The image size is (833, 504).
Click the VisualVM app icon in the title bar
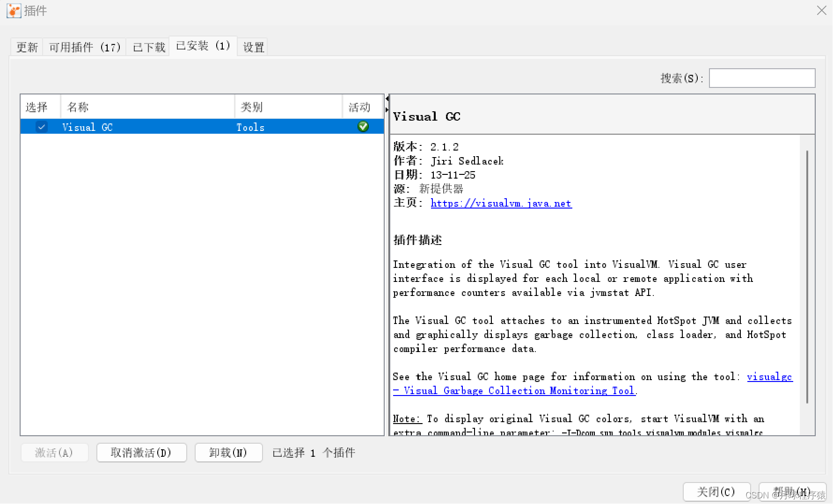point(14,11)
